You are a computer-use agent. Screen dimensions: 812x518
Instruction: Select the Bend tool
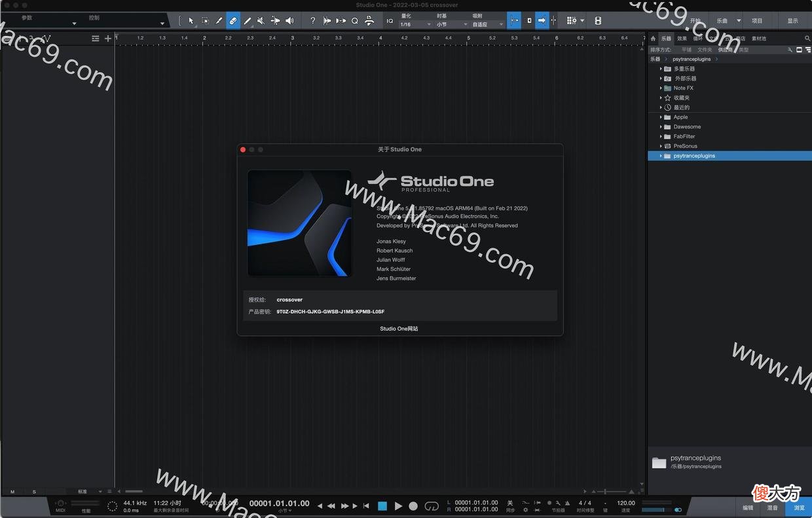(x=275, y=21)
